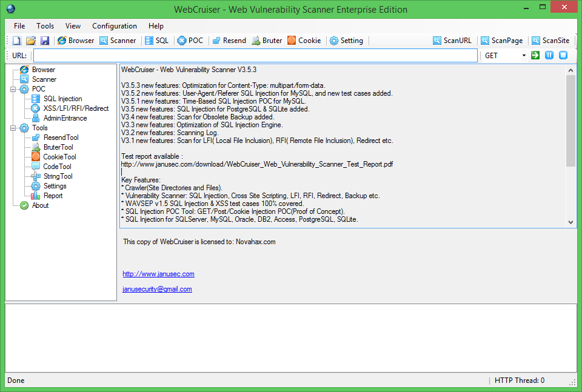Select CodeTool in the tree
The width and height of the screenshot is (582, 392).
(x=57, y=167)
